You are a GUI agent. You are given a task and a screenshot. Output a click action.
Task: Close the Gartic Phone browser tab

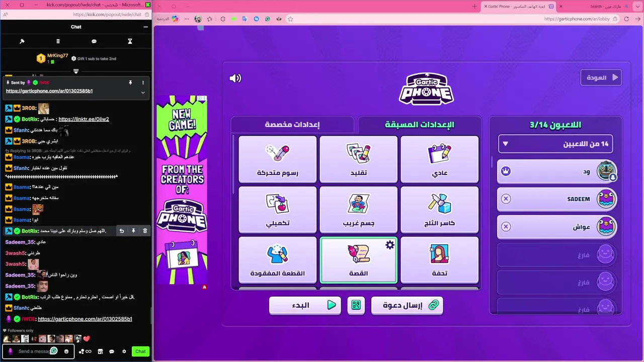coord(486,7)
